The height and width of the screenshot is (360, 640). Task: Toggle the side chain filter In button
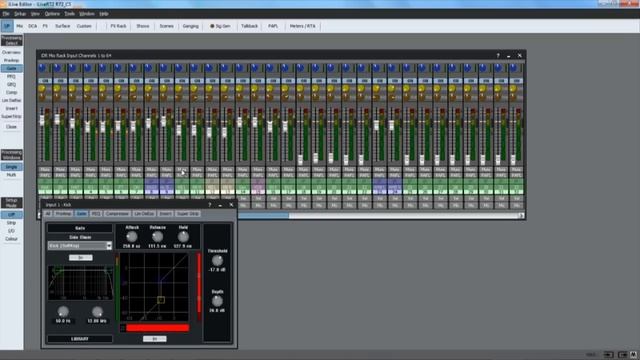[x=80, y=258]
